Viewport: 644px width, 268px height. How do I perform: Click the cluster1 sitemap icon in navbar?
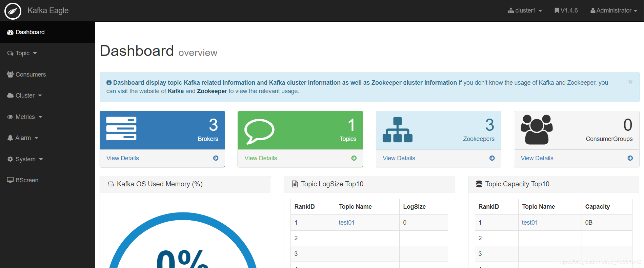click(511, 11)
